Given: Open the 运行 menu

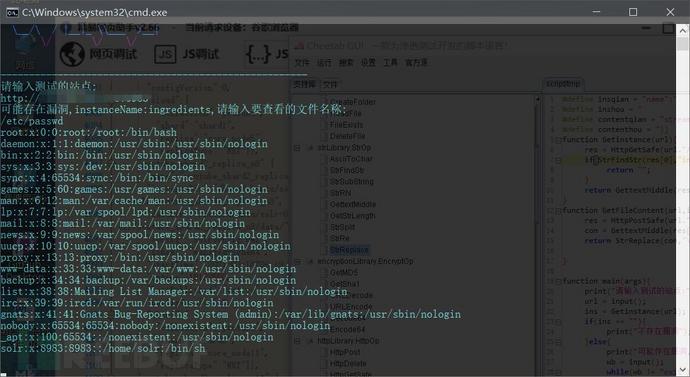Looking at the screenshot, I should click(324, 62).
